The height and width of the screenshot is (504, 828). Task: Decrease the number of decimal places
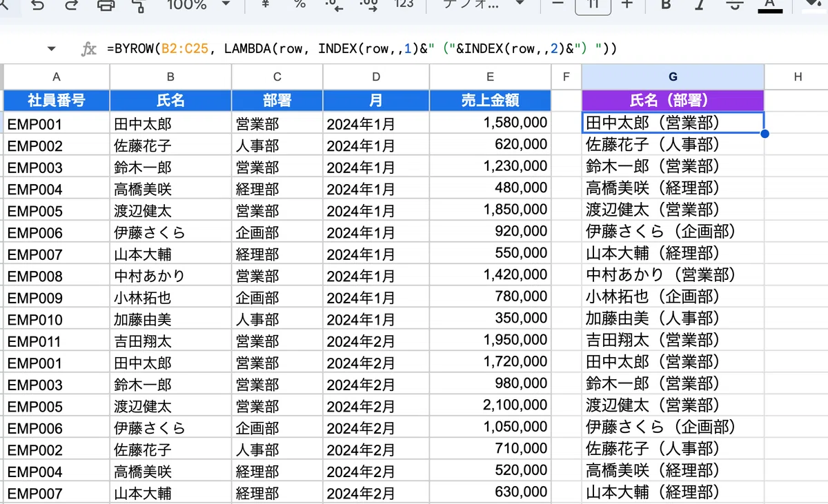(x=335, y=6)
